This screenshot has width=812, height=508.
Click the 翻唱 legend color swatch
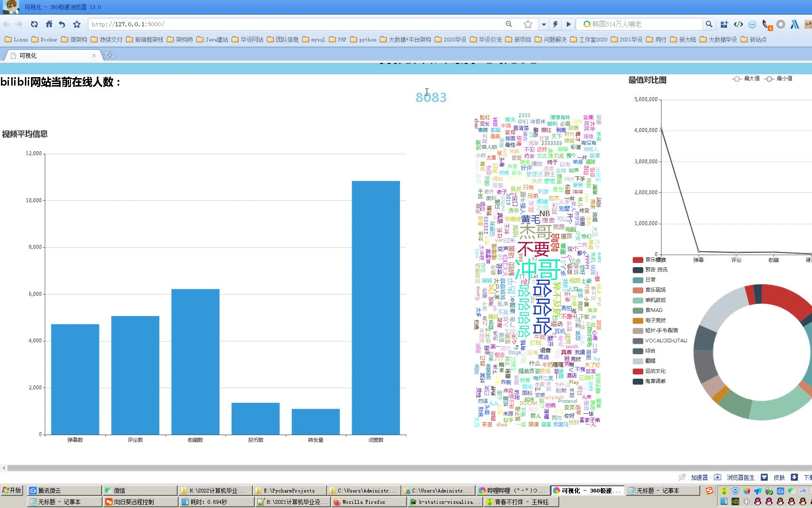(x=638, y=361)
